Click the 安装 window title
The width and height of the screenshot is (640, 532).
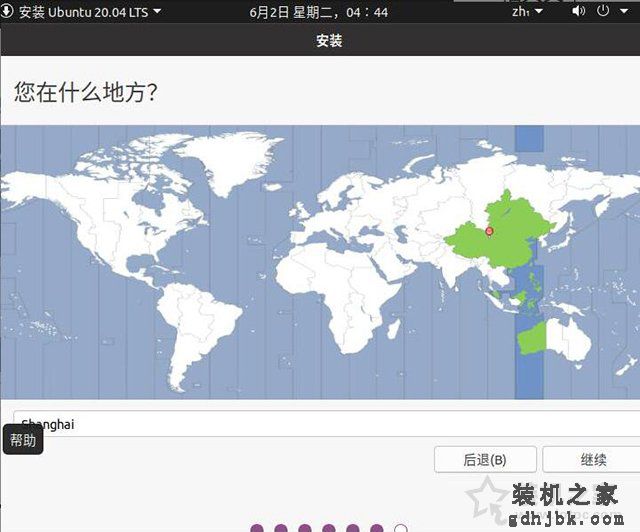(329, 40)
